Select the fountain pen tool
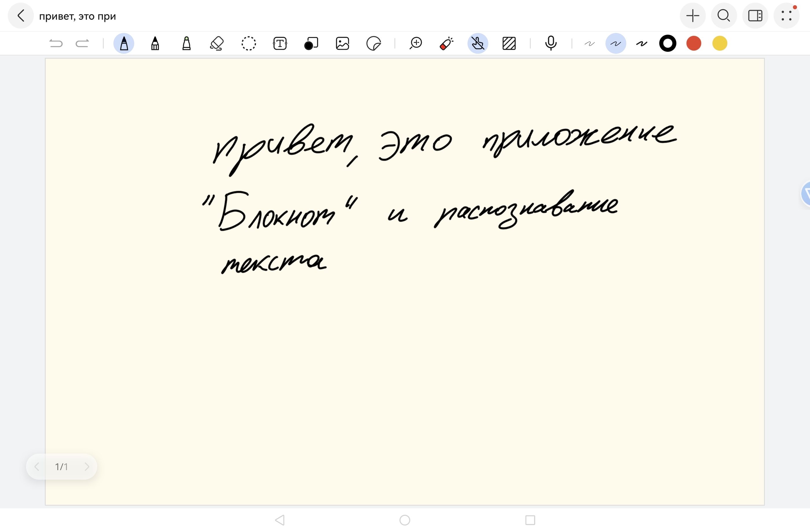 [124, 44]
